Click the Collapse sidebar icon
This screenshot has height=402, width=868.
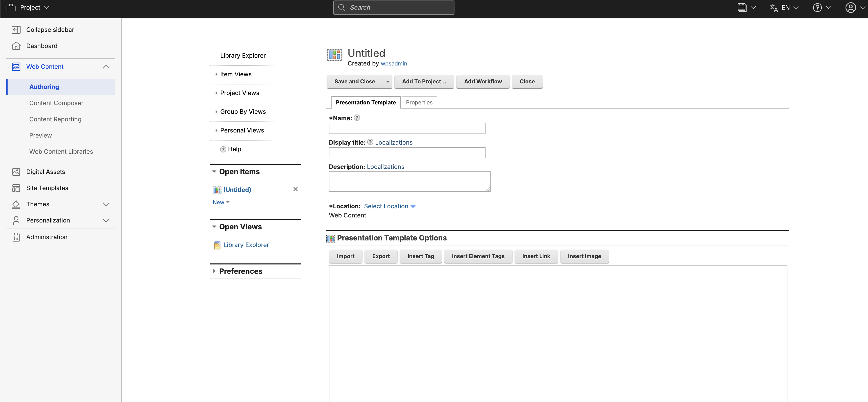(x=16, y=30)
